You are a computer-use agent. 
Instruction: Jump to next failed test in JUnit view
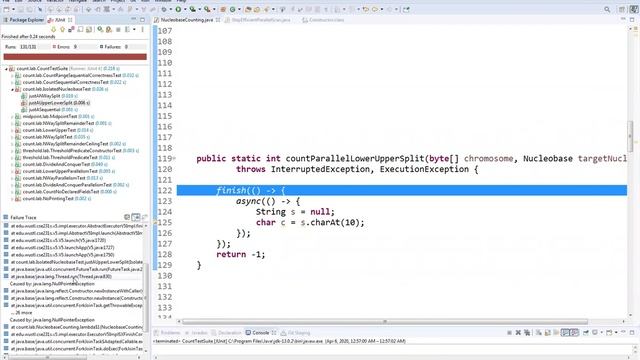(53, 29)
